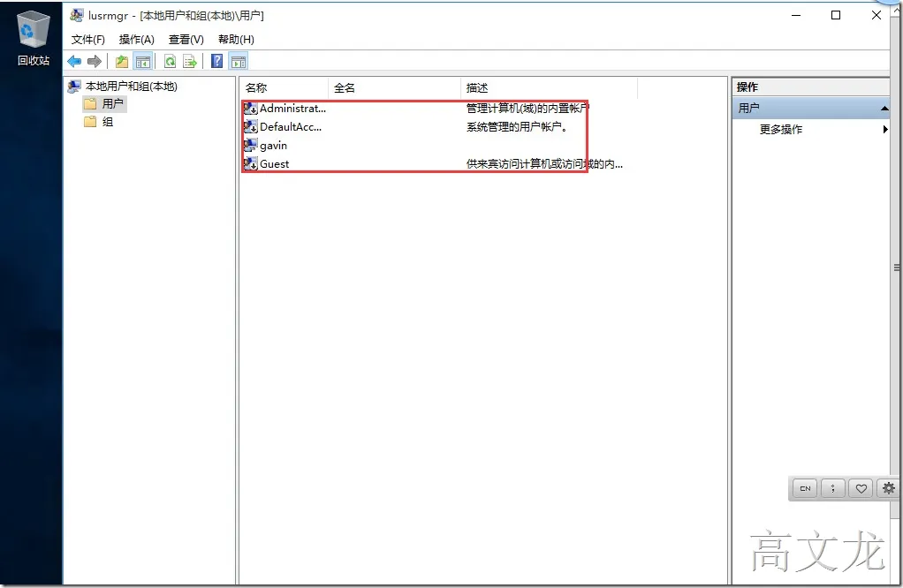The height and width of the screenshot is (588, 903).
Task: Expand 更多操作 submenu arrow
Action: (885, 130)
